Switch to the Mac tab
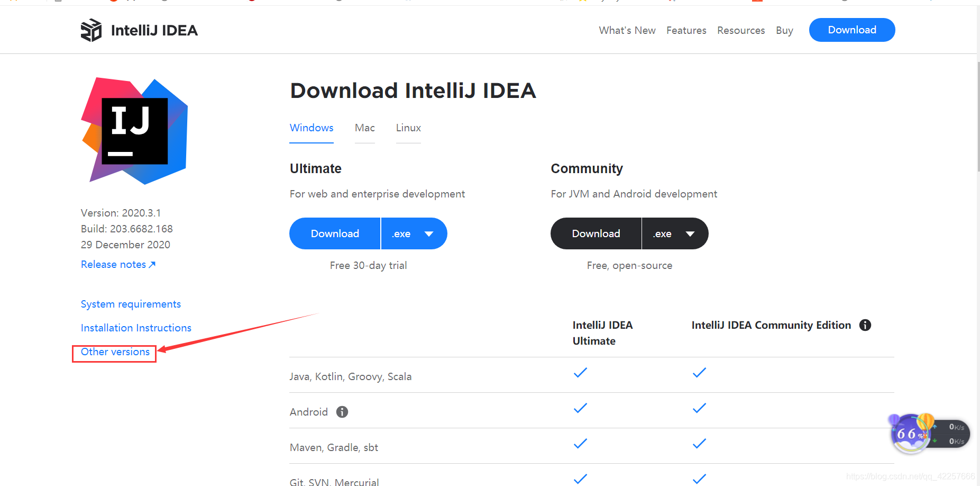 [x=365, y=128]
